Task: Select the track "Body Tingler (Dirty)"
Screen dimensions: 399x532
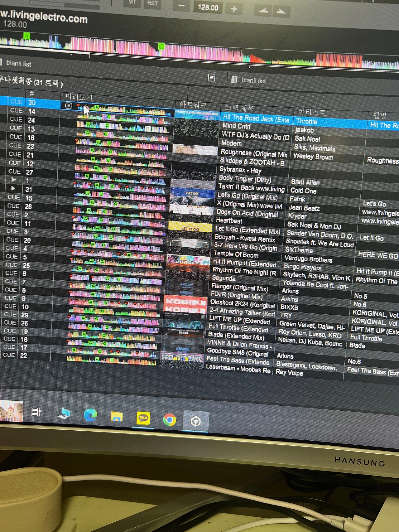Action: pos(245,179)
